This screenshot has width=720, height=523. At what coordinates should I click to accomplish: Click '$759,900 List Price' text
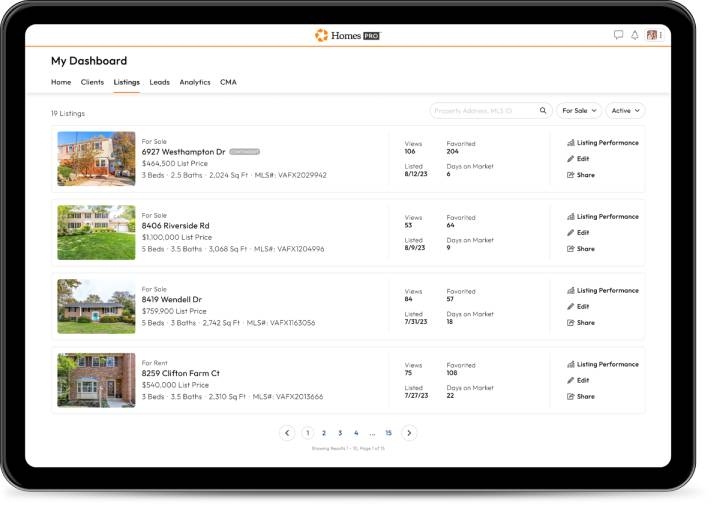point(174,311)
